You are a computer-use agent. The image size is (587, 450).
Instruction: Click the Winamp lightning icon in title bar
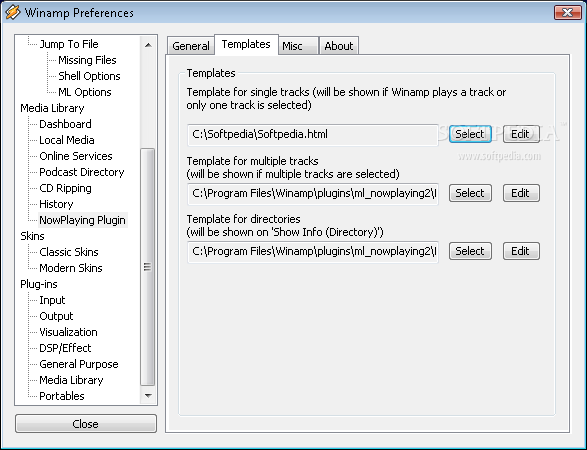pyautogui.click(x=12, y=12)
